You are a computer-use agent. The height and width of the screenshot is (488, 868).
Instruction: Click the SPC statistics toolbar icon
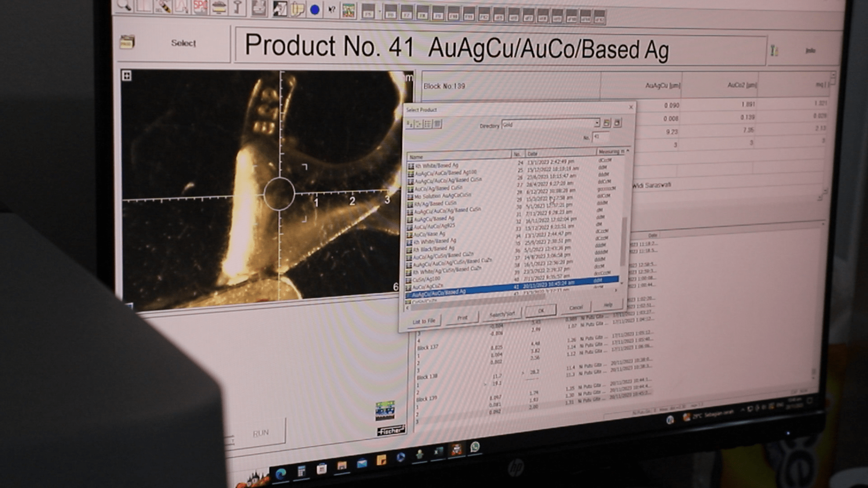coord(200,6)
